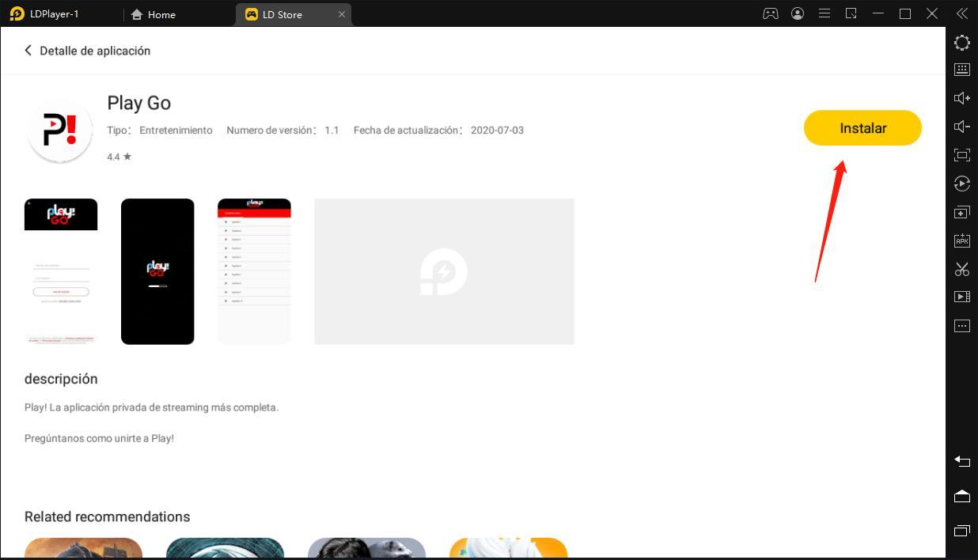Viewport: 978px width, 560px height.
Task: Maximize the LDPlayer window
Action: (905, 13)
